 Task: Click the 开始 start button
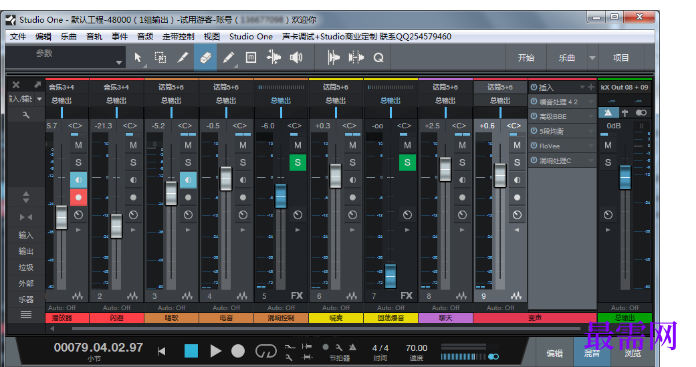(x=526, y=58)
